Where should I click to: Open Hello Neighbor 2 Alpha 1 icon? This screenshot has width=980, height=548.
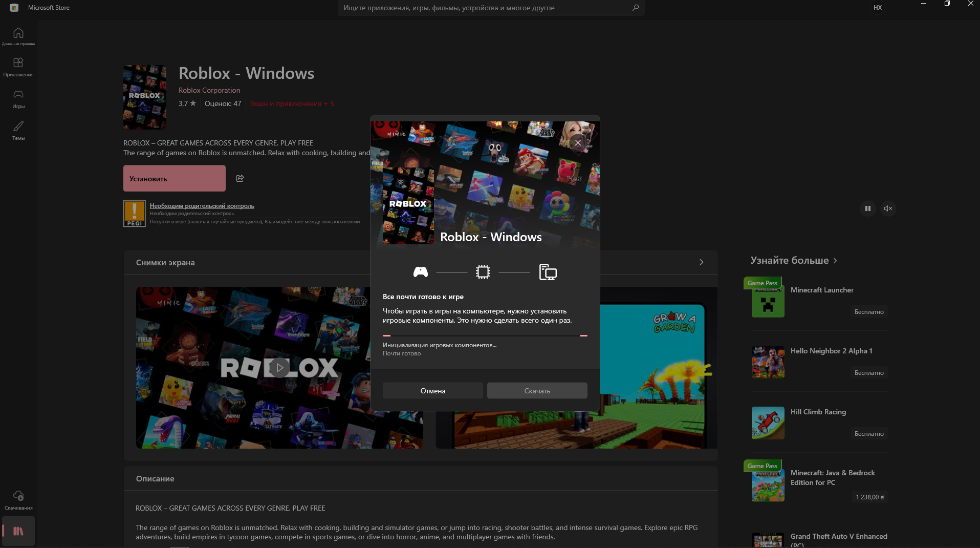(x=768, y=362)
